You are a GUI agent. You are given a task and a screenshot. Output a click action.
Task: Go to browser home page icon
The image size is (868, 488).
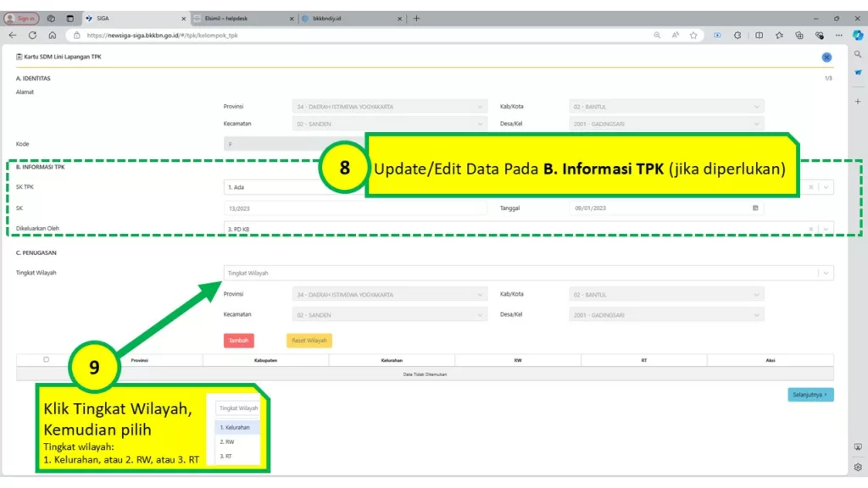click(52, 36)
